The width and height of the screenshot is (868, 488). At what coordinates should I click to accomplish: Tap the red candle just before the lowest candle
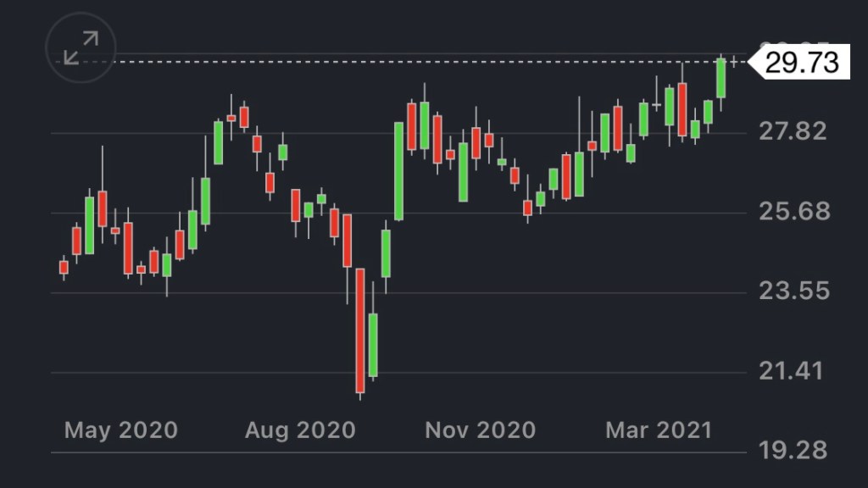(347, 241)
